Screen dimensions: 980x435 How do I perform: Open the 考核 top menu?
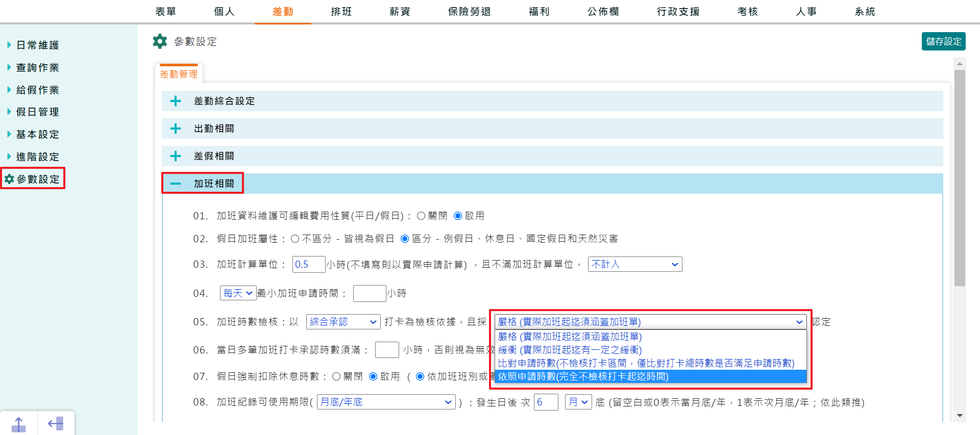tap(748, 11)
